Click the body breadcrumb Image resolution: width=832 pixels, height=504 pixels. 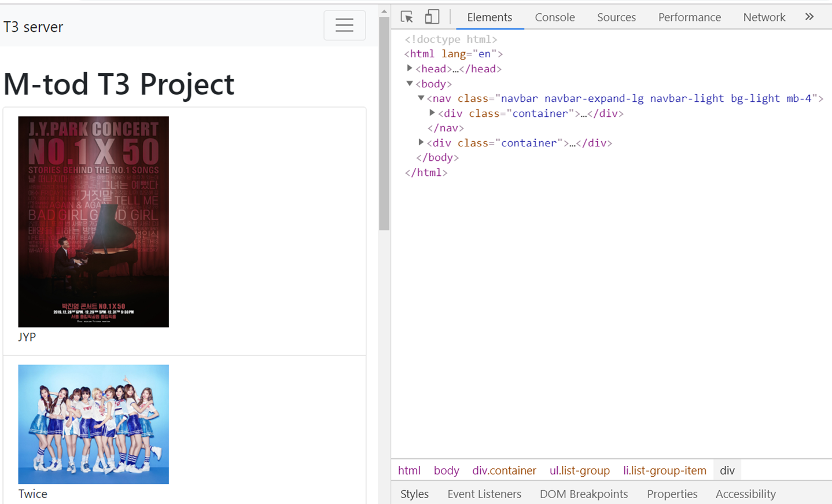446,470
